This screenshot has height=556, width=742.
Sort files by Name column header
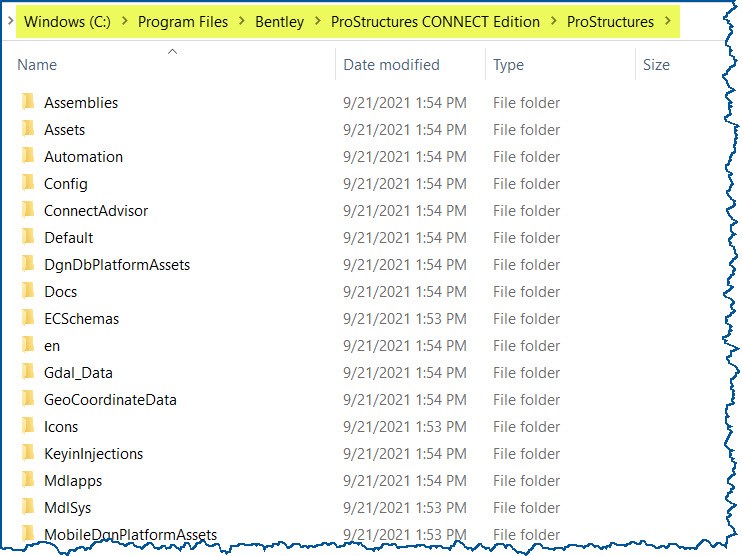click(x=37, y=64)
